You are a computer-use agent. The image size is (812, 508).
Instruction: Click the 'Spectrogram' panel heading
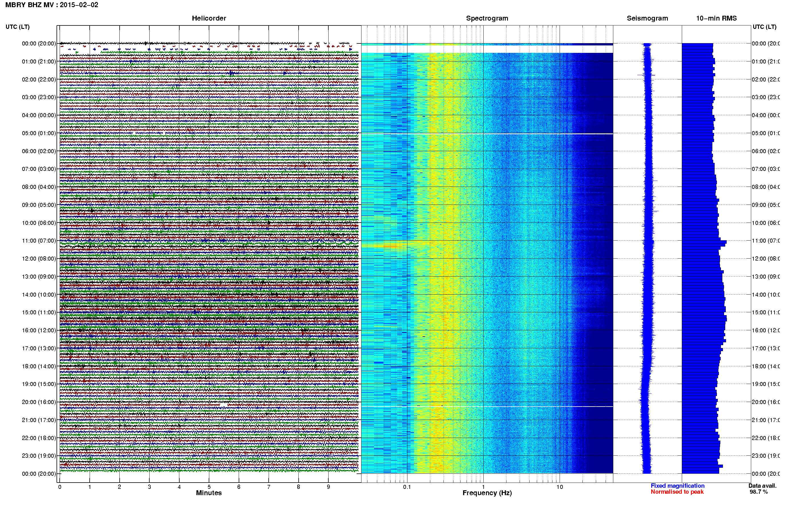coord(487,18)
